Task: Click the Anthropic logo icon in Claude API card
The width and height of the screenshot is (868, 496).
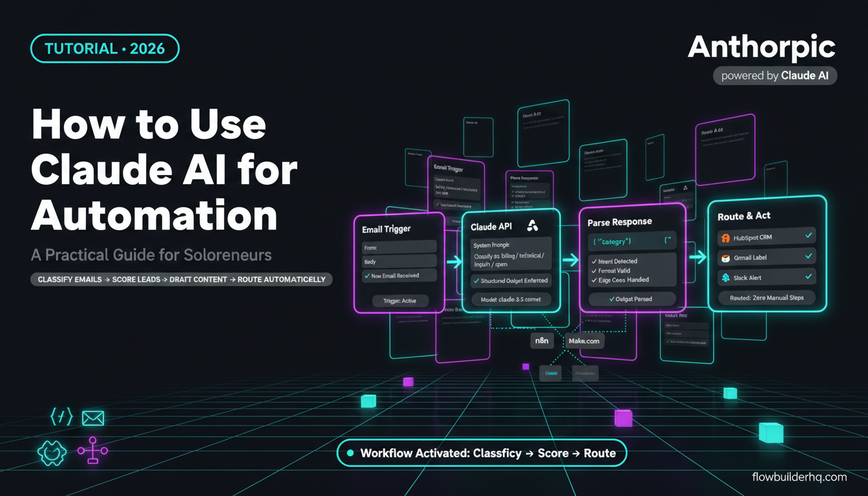Action: pos(533,225)
